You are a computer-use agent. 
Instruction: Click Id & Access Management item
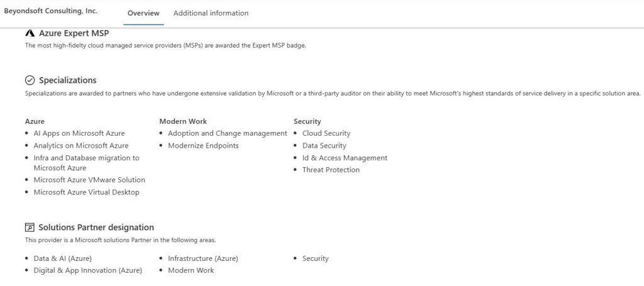coord(345,158)
